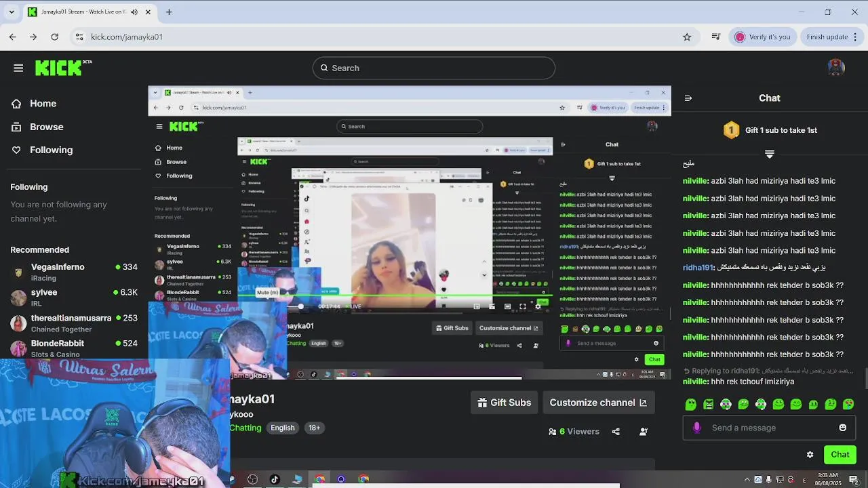868x488 pixels.
Task: Click the Gift Subs button
Action: 505,403
